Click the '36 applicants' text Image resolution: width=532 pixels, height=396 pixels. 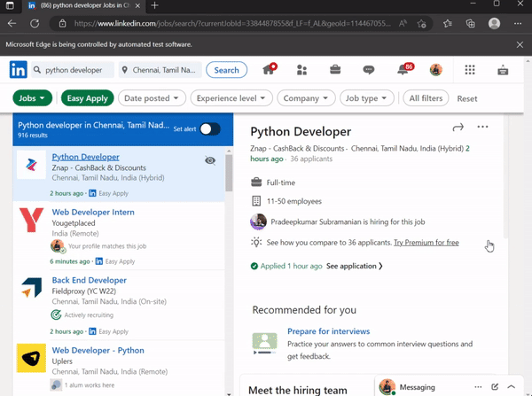311,159
